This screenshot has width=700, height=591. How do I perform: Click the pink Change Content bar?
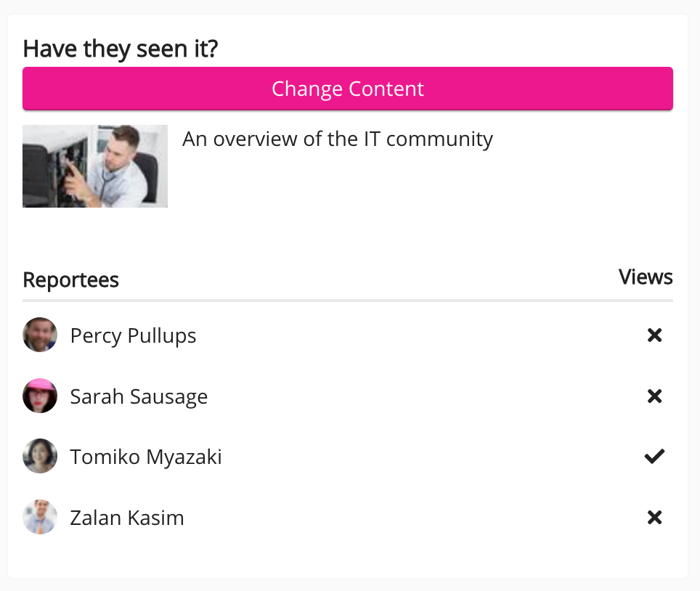[347, 88]
